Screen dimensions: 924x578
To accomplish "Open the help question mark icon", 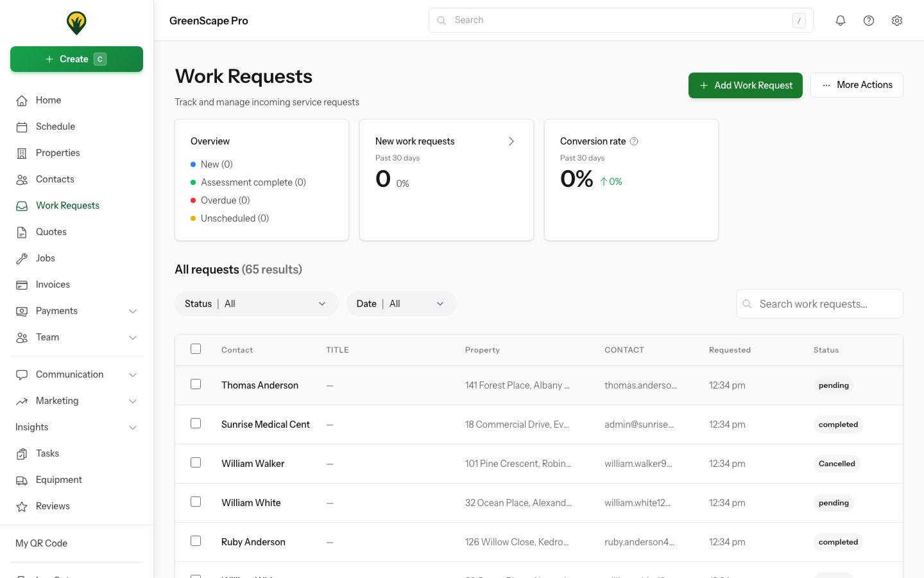I will coord(869,20).
